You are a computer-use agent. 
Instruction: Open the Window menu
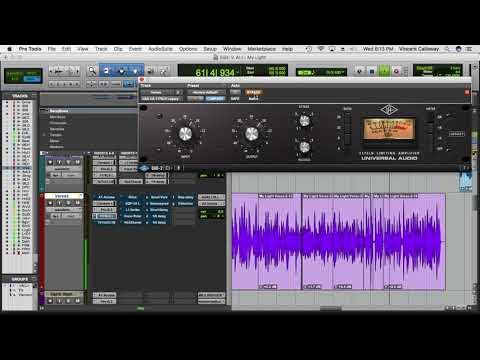coord(232,49)
